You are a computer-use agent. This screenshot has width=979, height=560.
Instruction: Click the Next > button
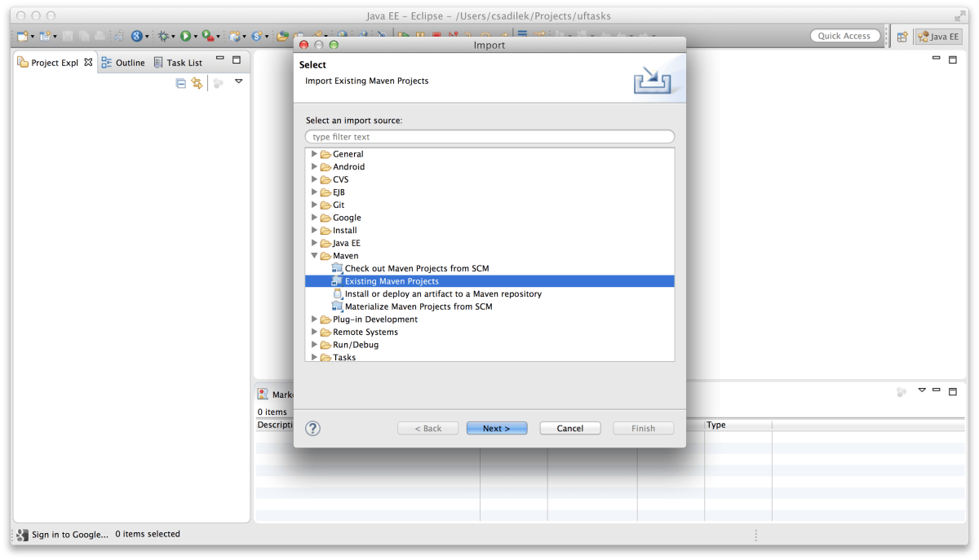pos(497,428)
